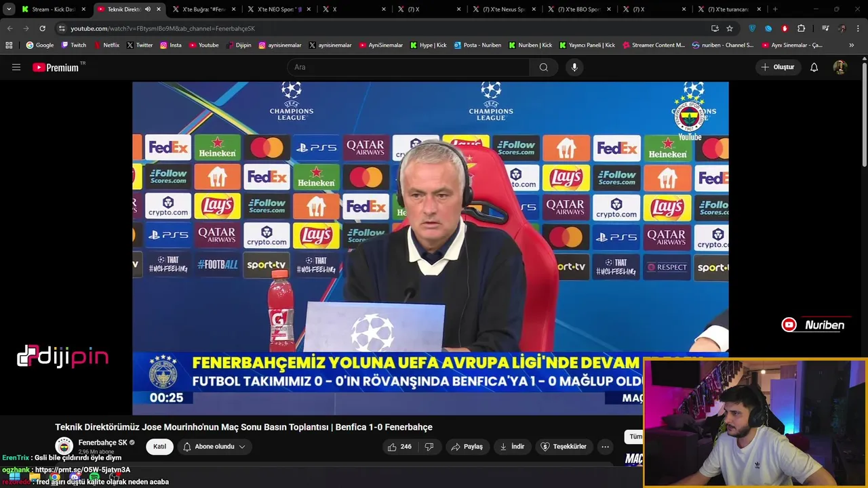
Task: Click the Katıl join button
Action: pos(159,447)
